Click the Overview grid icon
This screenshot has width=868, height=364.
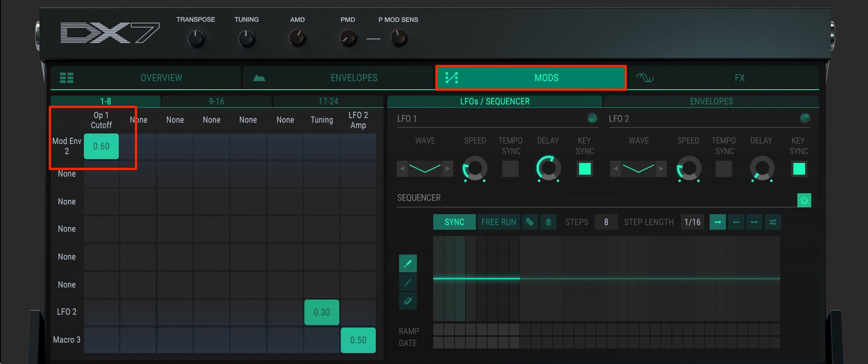(x=66, y=78)
